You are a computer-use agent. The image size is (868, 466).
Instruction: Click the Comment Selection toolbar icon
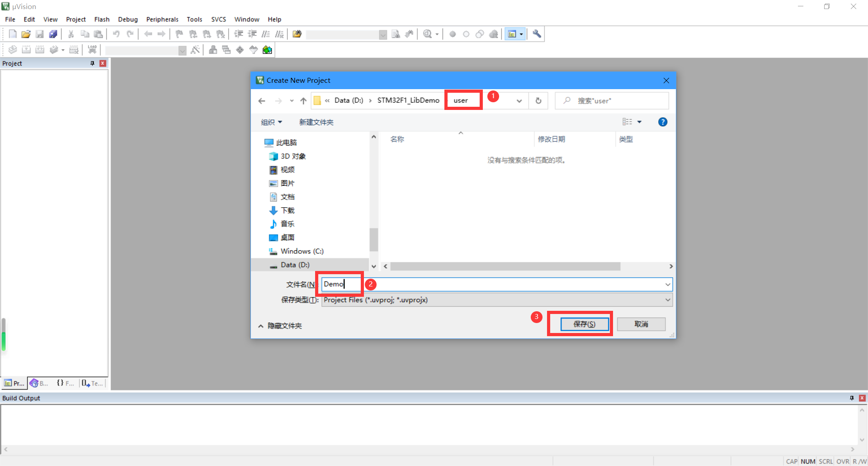[266, 34]
